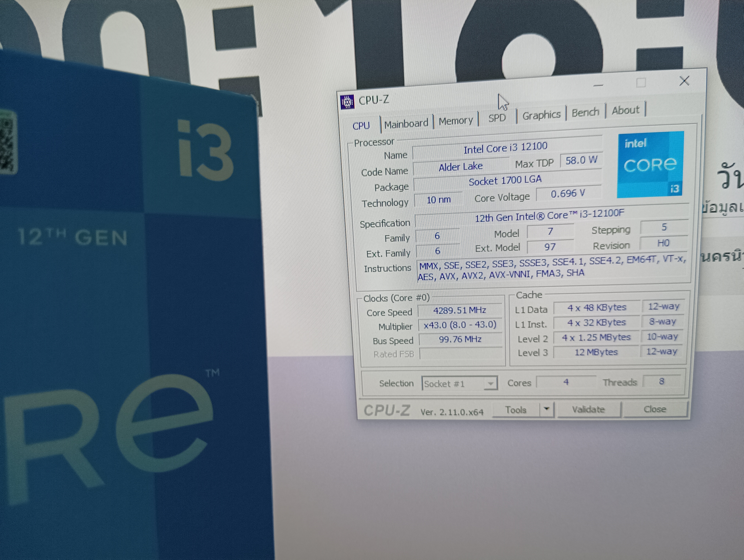Click the Tools button
Image resolution: width=744 pixels, height=560 pixels.
(516, 410)
